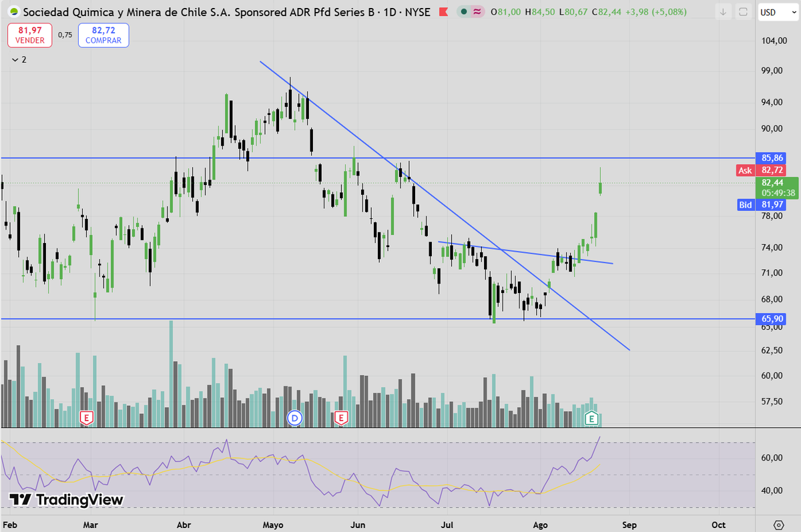Screen dimensions: 801x532
Task: Open the March earnings E marker
Action: pyautogui.click(x=85, y=418)
